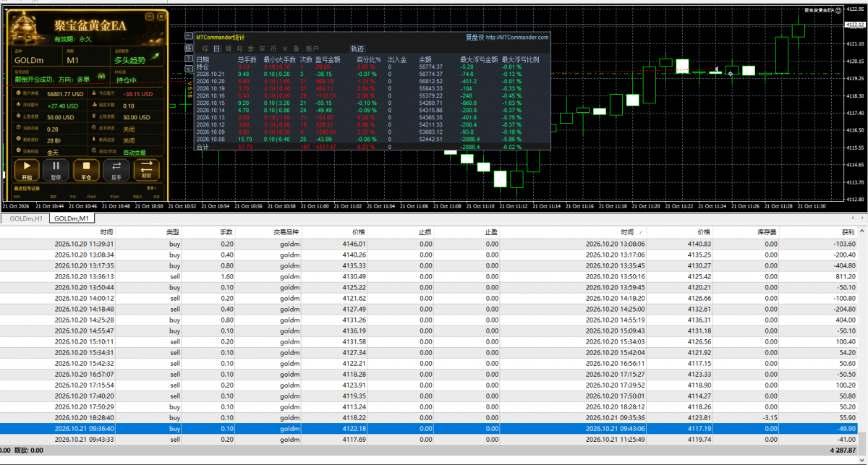Click the green trend arrow icon beside 多头趋势
Screen dimensions: 868x465
tap(155, 56)
